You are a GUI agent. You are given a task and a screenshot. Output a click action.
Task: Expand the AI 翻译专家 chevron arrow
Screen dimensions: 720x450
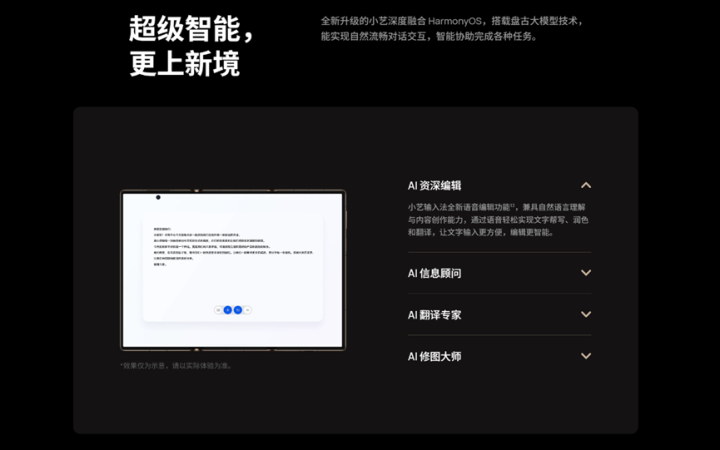pos(586,314)
